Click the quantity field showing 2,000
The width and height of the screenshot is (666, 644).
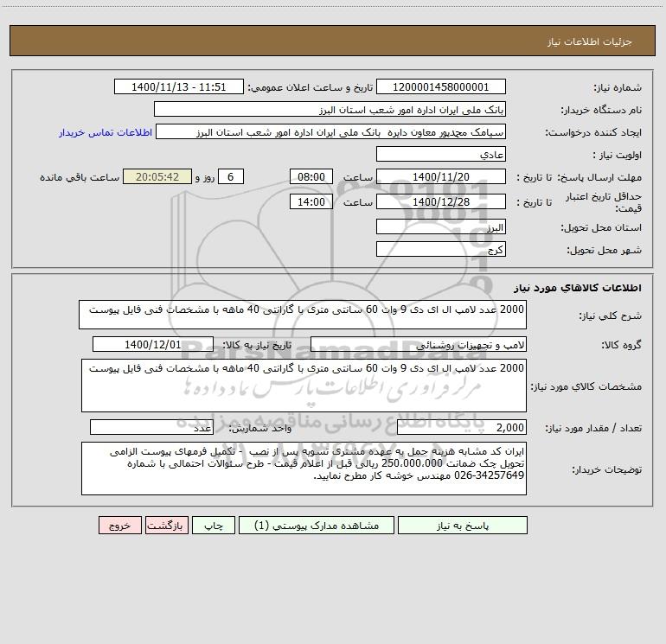[462, 428]
